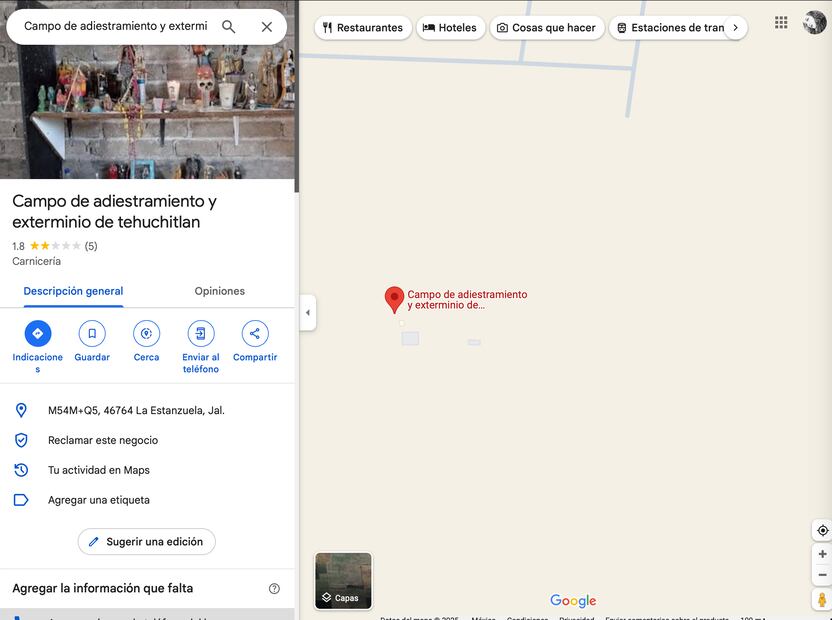Screen dimensions: 832x620
Task: Collapse the side panel
Action: click(x=307, y=313)
